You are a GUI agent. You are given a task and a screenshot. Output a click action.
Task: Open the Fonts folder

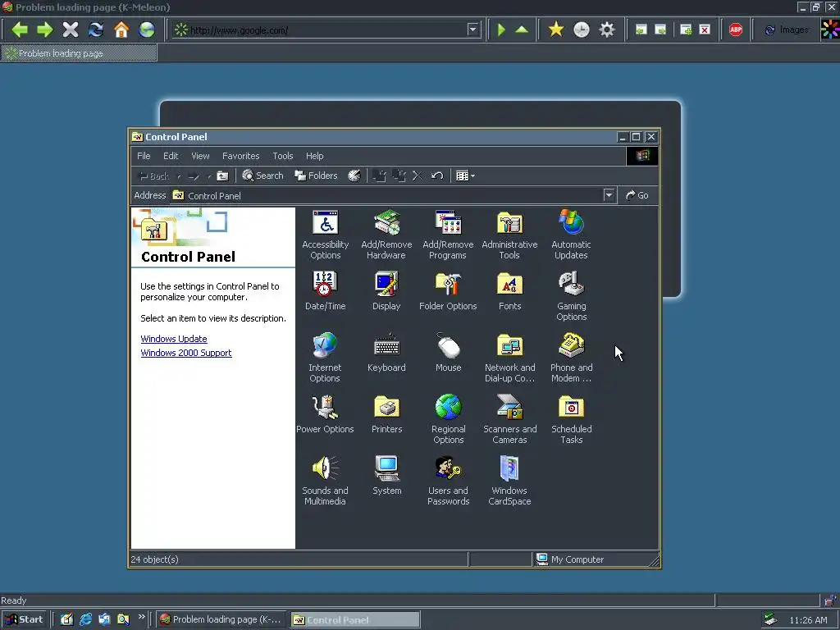coord(509,291)
